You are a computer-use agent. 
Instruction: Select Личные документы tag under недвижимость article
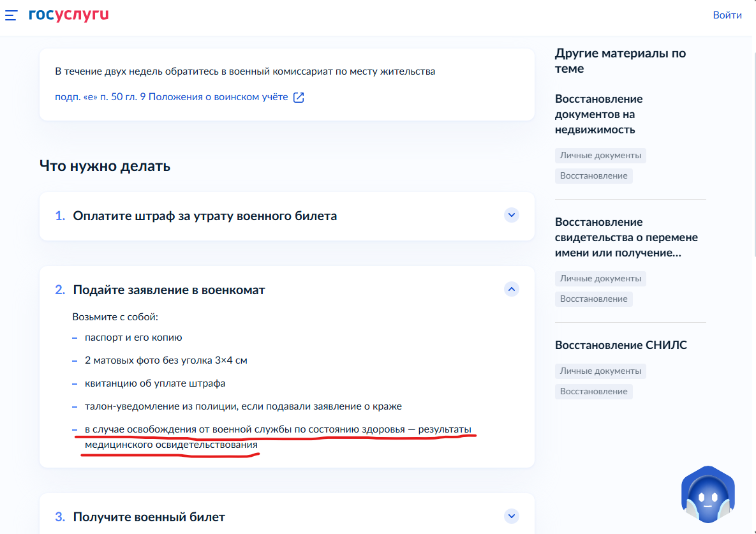click(600, 155)
